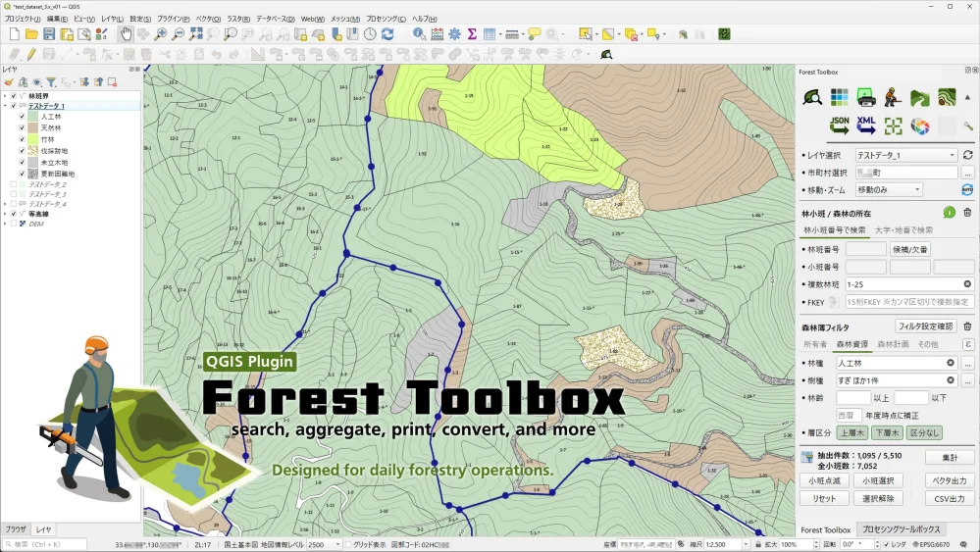
Task: Save the project with floppy icon
Action: [49, 34]
